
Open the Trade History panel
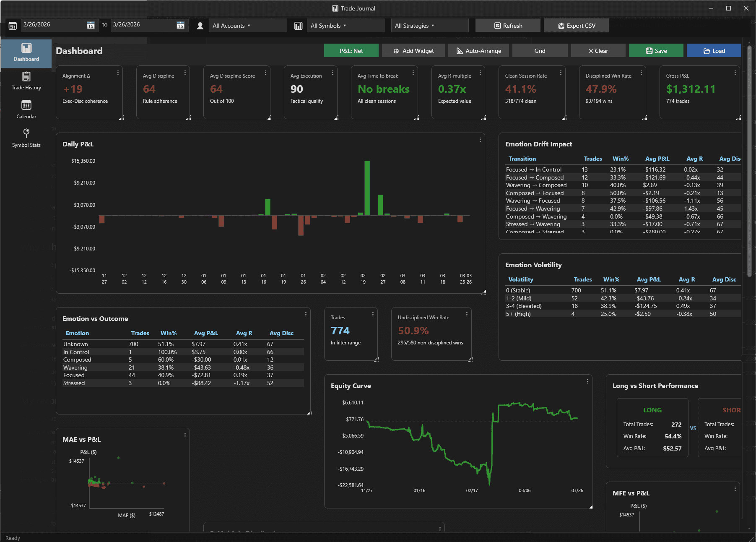coord(26,81)
